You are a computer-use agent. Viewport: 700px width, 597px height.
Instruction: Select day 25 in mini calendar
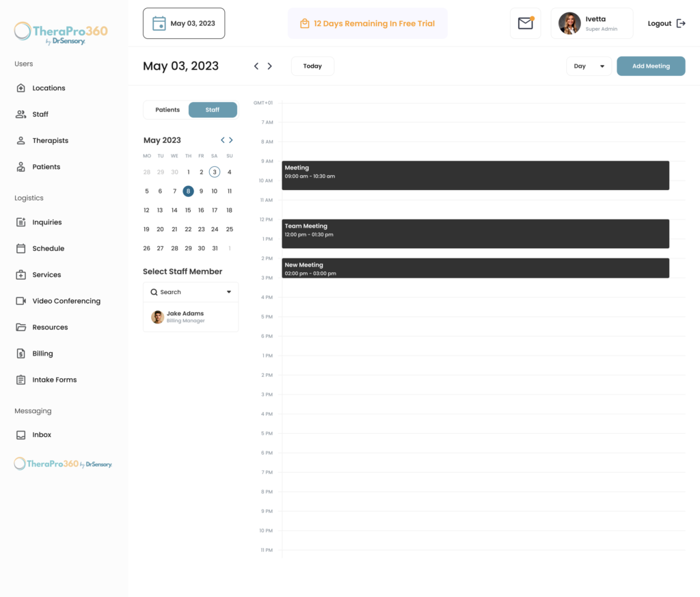pyautogui.click(x=230, y=230)
